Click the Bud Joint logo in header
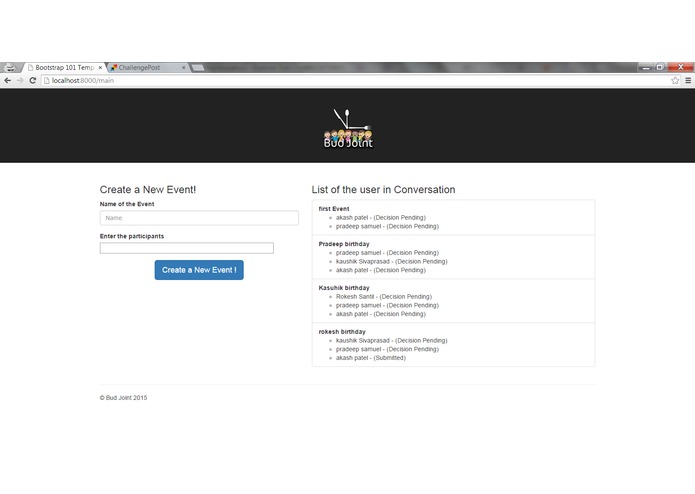Viewport: 695px width, 494px height. (348, 128)
